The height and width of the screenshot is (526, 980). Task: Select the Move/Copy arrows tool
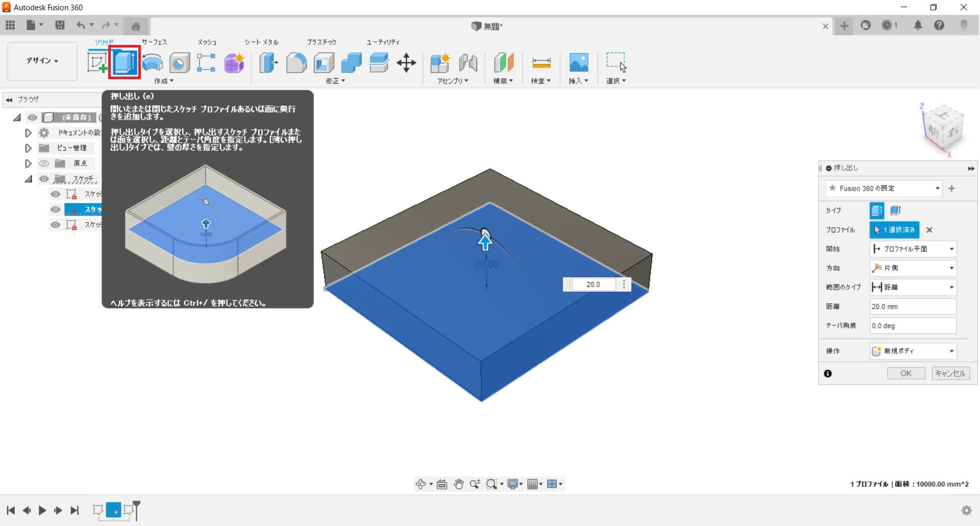(406, 63)
